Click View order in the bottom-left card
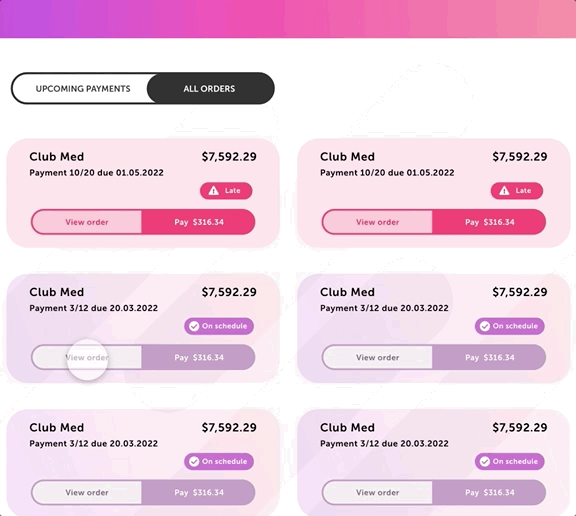The height and width of the screenshot is (516, 576). tap(87, 492)
